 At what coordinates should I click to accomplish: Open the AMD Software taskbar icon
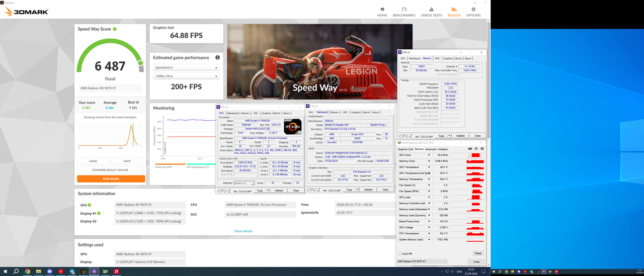coord(116,271)
